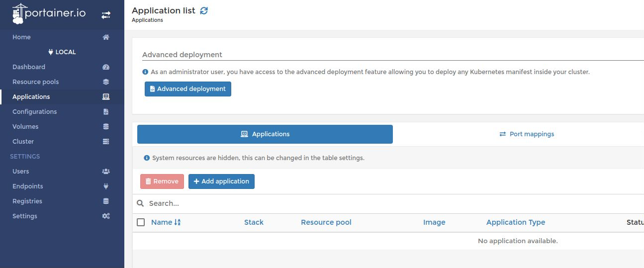Image resolution: width=644 pixels, height=268 pixels.
Task: Open Registries in the sidebar menu
Action: pyautogui.click(x=27, y=201)
